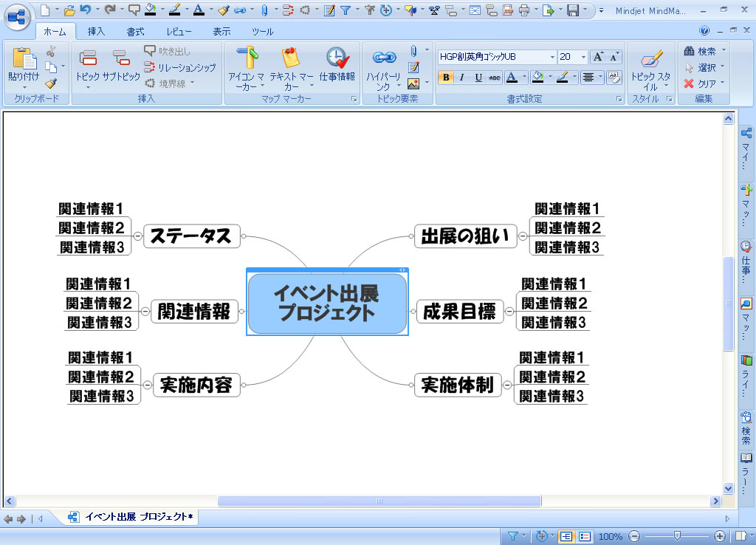Viewport: 756px width, 545px height.
Task: Toggle bold formatting button
Action: point(446,77)
